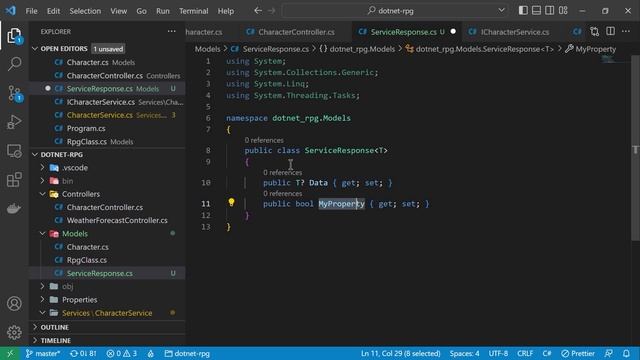
Task: Open Program.cs from Open Editors
Action: click(86, 128)
